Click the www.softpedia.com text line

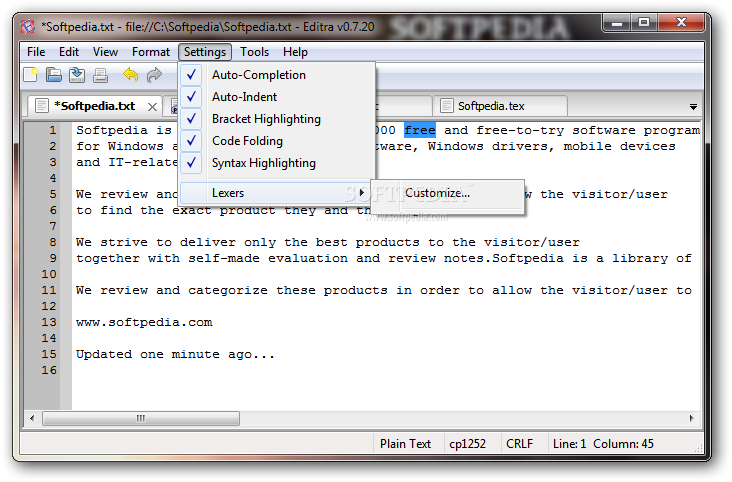[x=144, y=322]
